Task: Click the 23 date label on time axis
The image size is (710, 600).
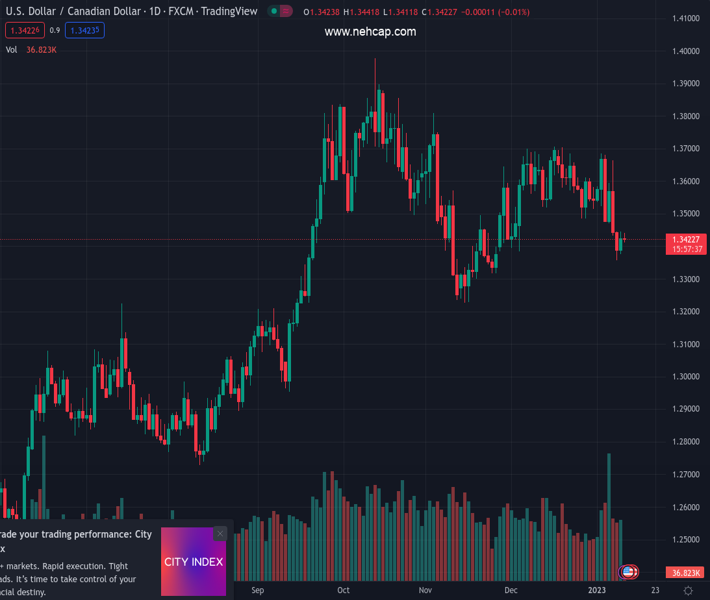Action: tap(655, 590)
